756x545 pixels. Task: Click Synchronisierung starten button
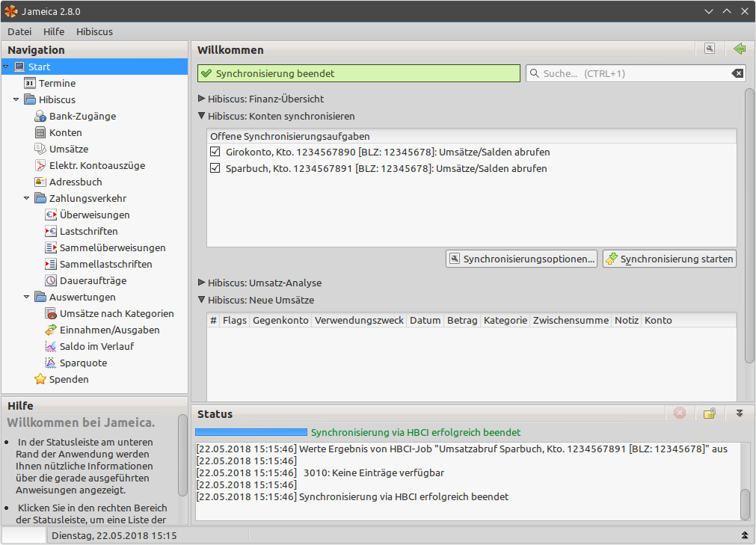click(670, 259)
